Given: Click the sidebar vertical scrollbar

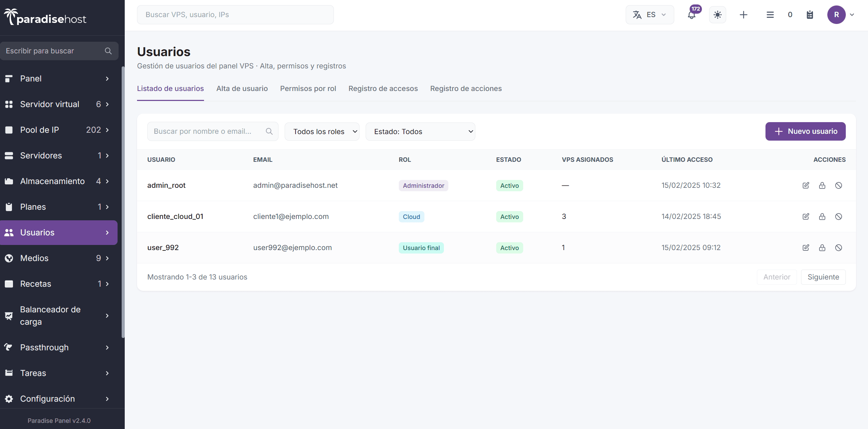Looking at the screenshot, I should click(123, 202).
